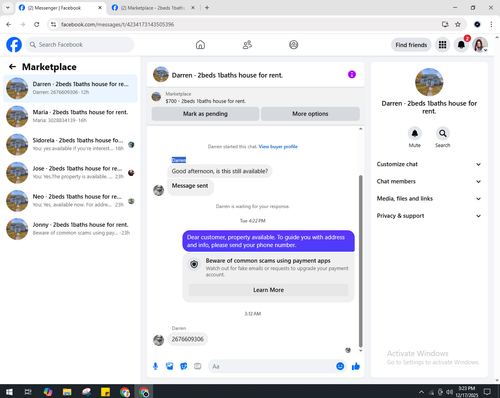This screenshot has width=500, height=398.
Task: Click the chat scrollbar up arrow
Action: click(360, 129)
